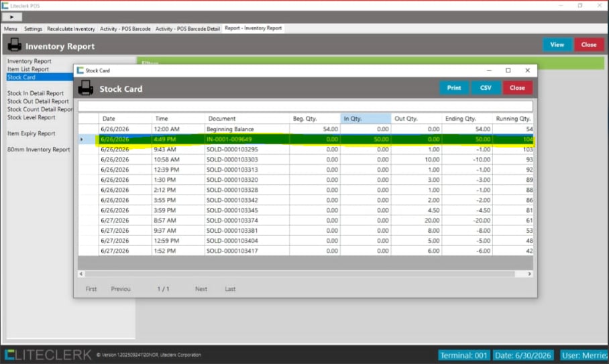The height and width of the screenshot is (364, 609).
Task: Select Stock Count Detail Report
Action: click(40, 109)
